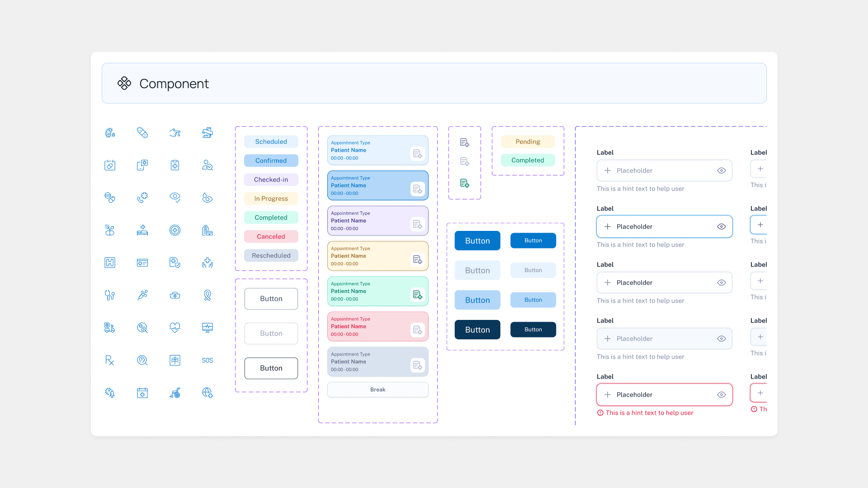This screenshot has height=488, width=868.
Task: Select the hospital H sign icon
Action: 110,263
